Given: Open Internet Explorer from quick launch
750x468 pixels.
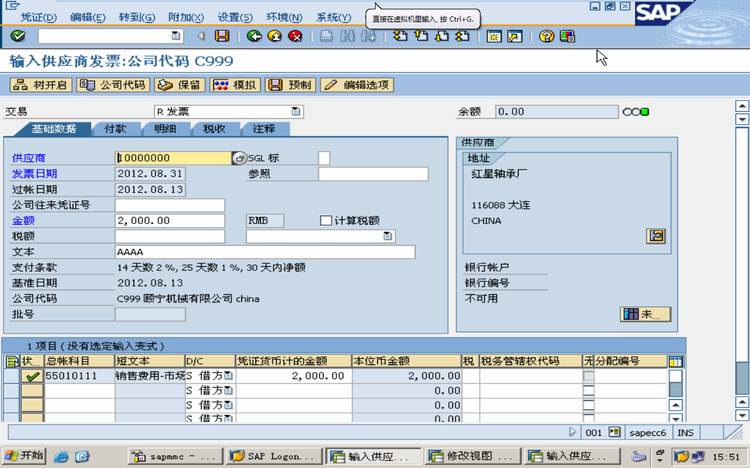Looking at the screenshot, I should (x=61, y=457).
